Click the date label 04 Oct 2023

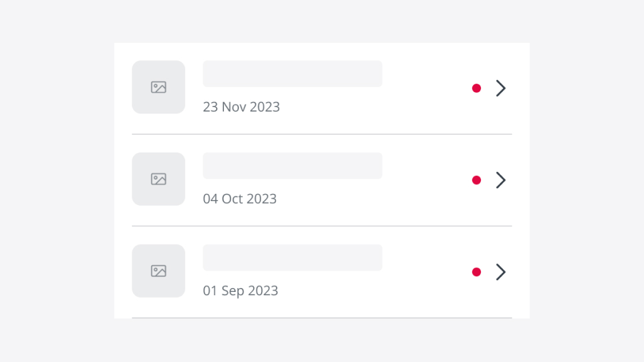click(x=240, y=199)
